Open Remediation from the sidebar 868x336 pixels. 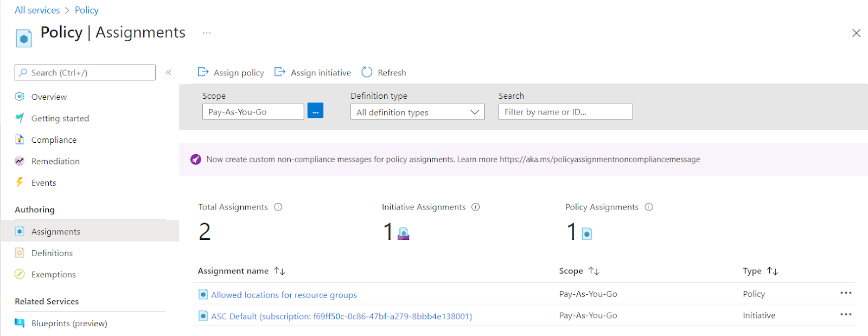click(x=55, y=161)
